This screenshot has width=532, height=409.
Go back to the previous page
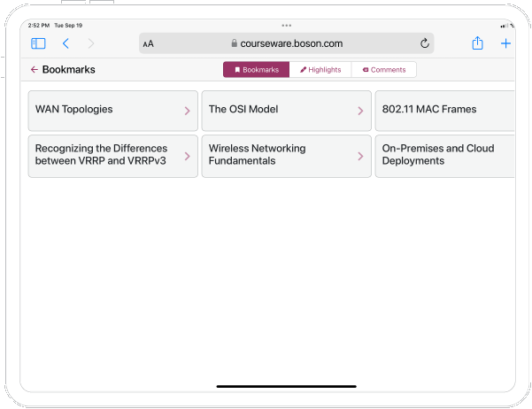pyautogui.click(x=66, y=43)
